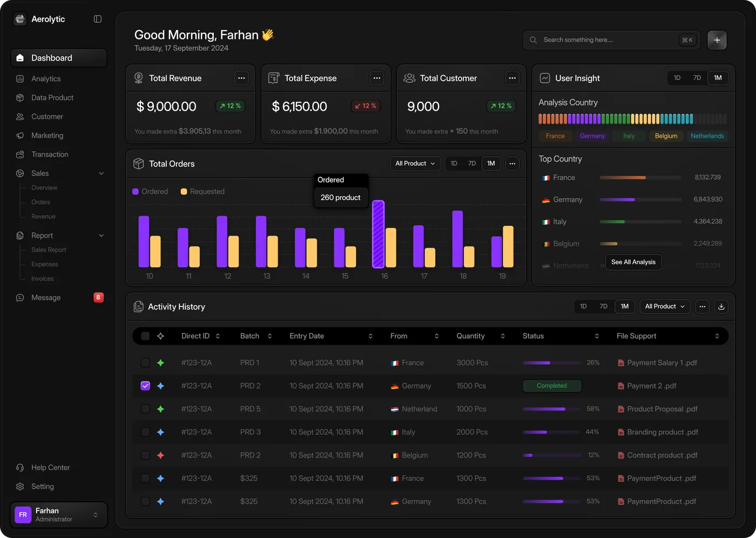The height and width of the screenshot is (538, 756).
Task: Click See All Analysis button
Action: coord(633,263)
